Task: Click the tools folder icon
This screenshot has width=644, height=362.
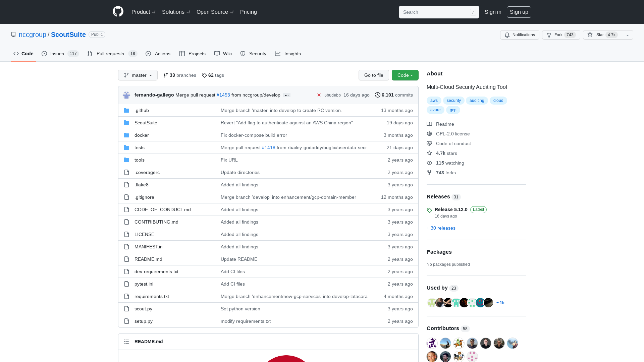Action: 126,160
